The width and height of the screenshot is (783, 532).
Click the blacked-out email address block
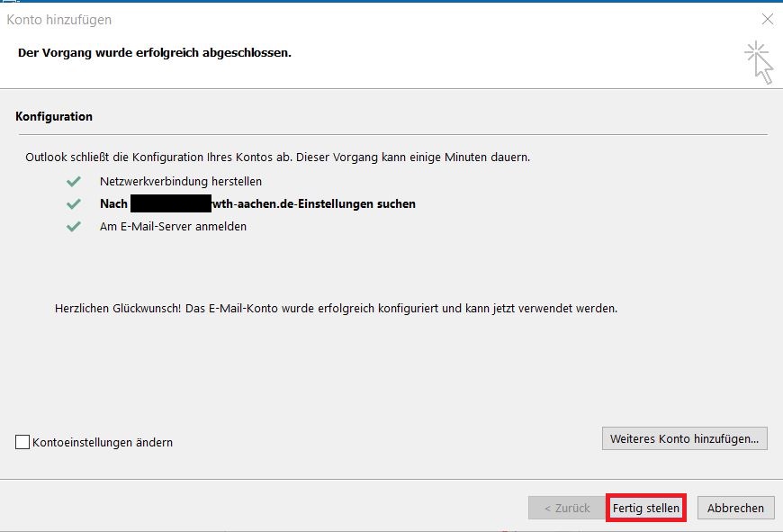[170, 204]
